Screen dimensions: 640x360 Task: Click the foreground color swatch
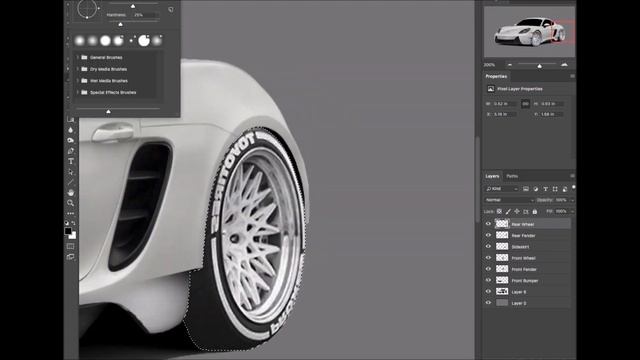tap(68, 231)
